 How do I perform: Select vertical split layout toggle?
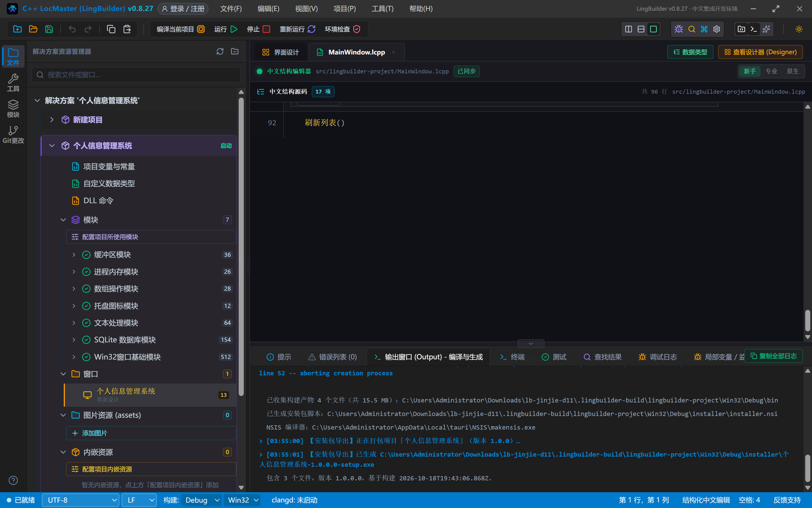pyautogui.click(x=629, y=29)
